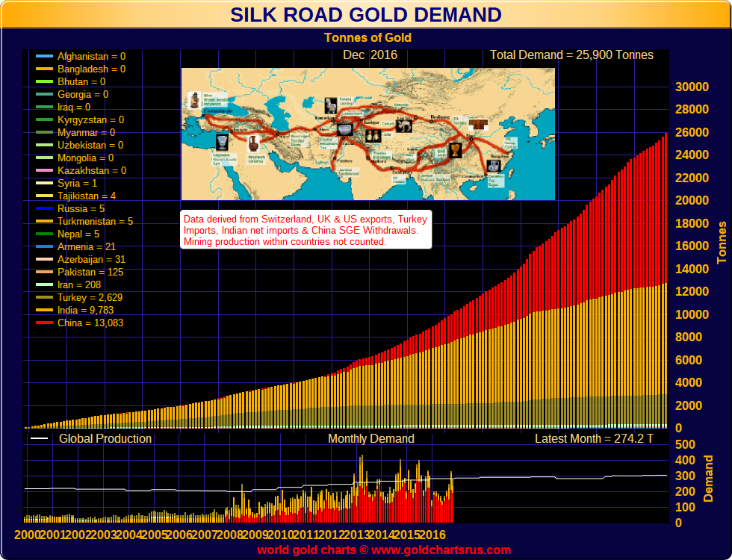Click the Total Demand 25,900 Tonnes label
732x560 pixels.
(x=571, y=55)
